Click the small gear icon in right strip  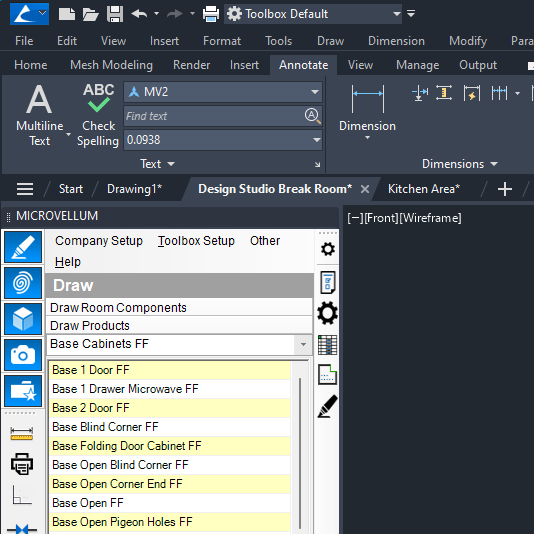pyautogui.click(x=328, y=249)
